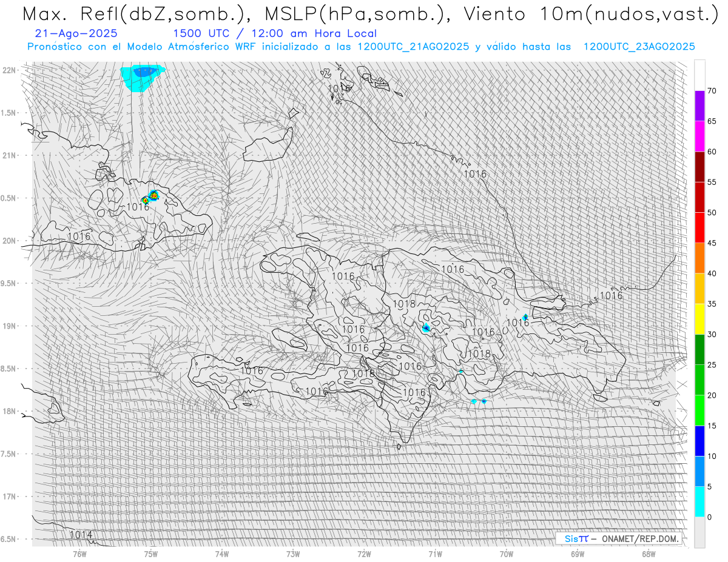Screen dimensions: 728x562
Task: Click the '1014' isobar label near the bottom left
Action: coord(81,535)
